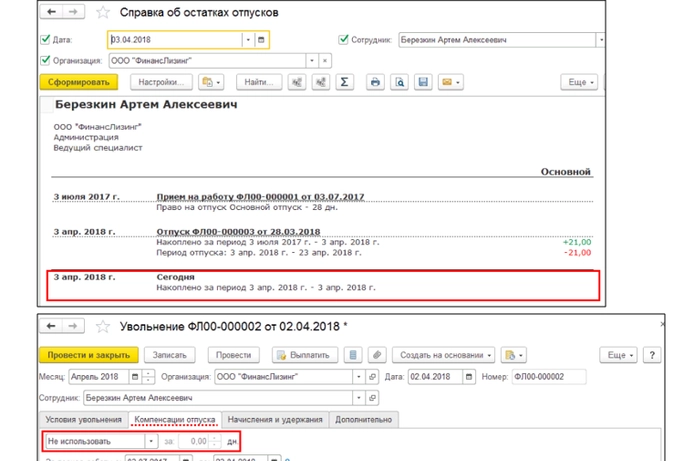Click the Ведущий специалист text
Image resolution: width=674 pixels, height=461 pixels.
pos(98,148)
